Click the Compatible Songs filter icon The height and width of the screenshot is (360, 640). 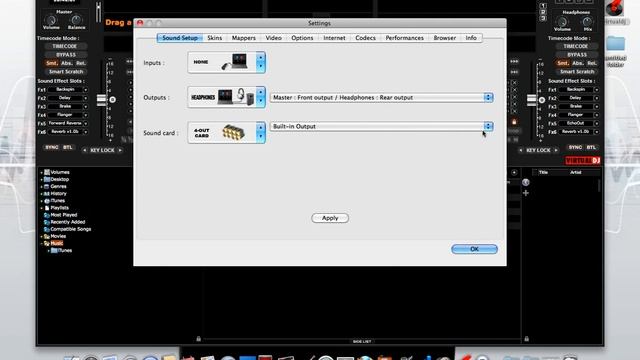click(47, 229)
